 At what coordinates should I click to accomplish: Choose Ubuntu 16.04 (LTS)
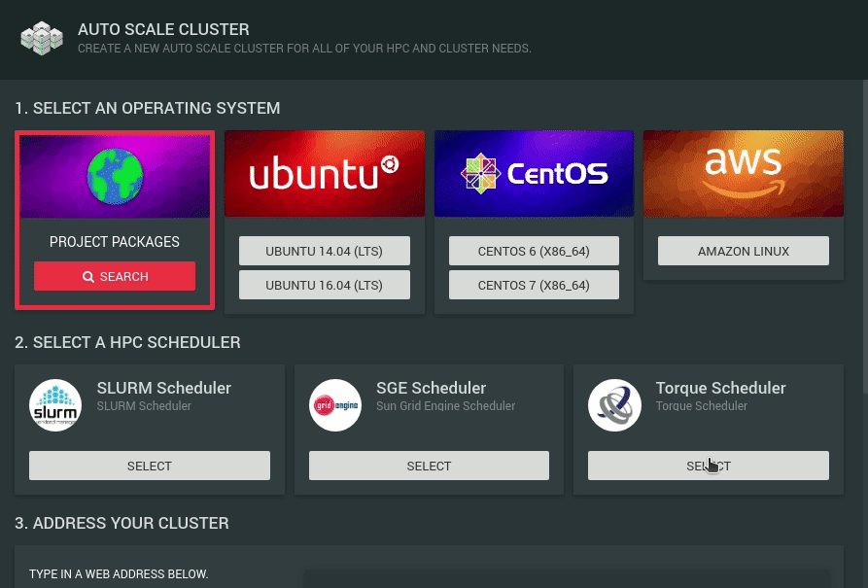[325, 285]
